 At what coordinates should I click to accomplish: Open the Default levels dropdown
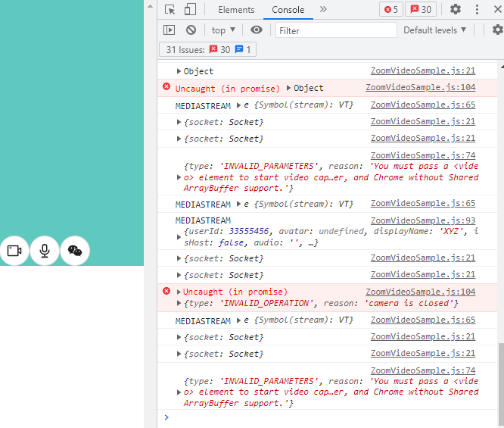(x=434, y=30)
